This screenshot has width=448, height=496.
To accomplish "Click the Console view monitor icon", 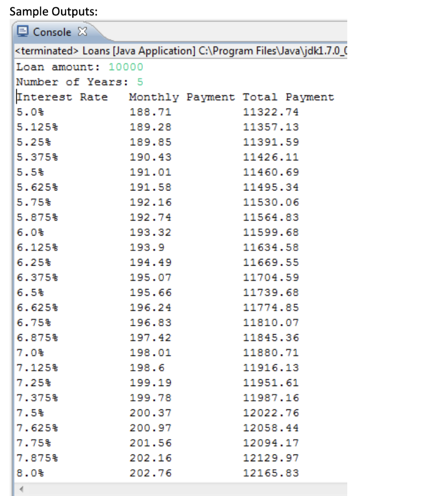I will coord(23,31).
